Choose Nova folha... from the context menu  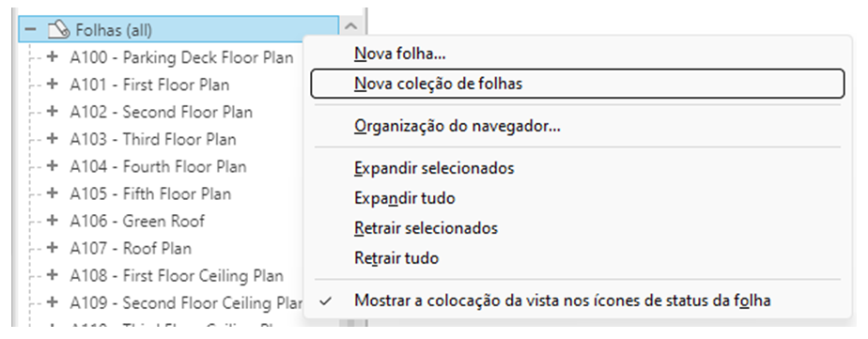point(400,54)
